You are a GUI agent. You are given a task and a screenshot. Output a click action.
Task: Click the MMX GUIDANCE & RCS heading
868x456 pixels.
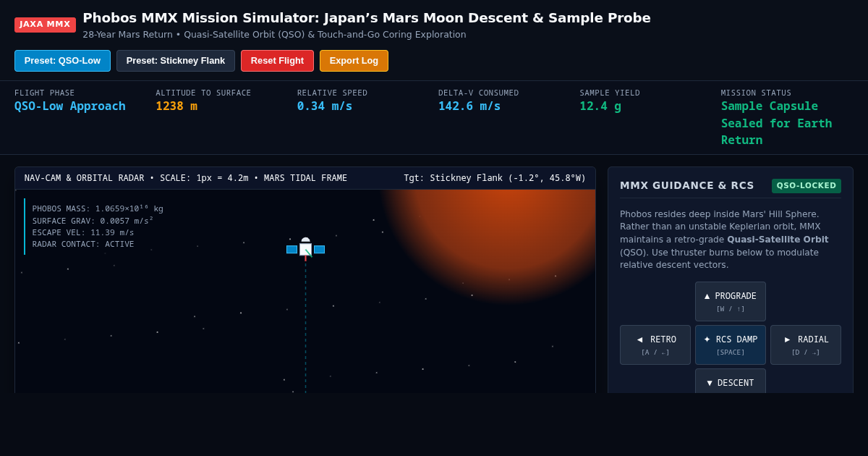pos(687,185)
